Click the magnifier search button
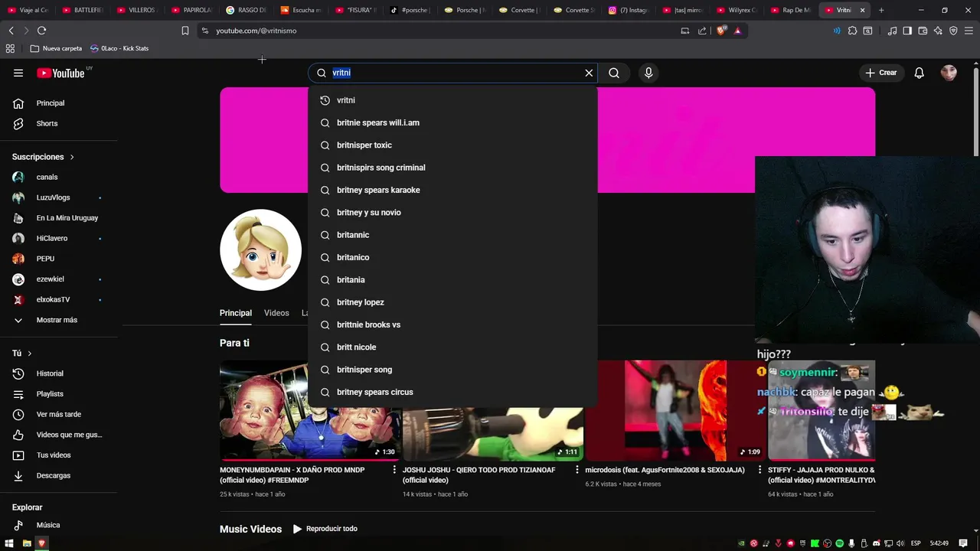The height and width of the screenshot is (551, 980). coord(614,73)
